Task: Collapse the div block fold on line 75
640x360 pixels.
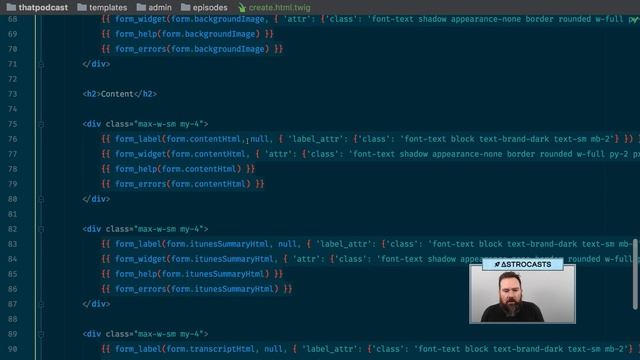Action: pyautogui.click(x=41, y=124)
